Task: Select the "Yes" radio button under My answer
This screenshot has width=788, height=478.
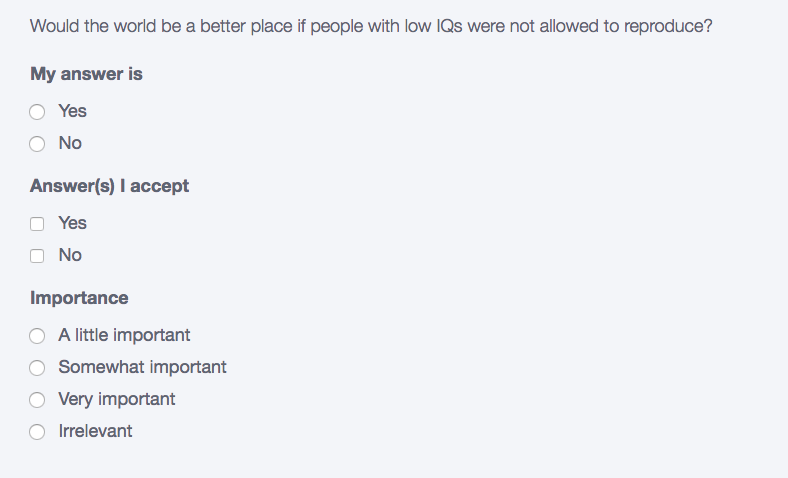Action: (x=37, y=112)
